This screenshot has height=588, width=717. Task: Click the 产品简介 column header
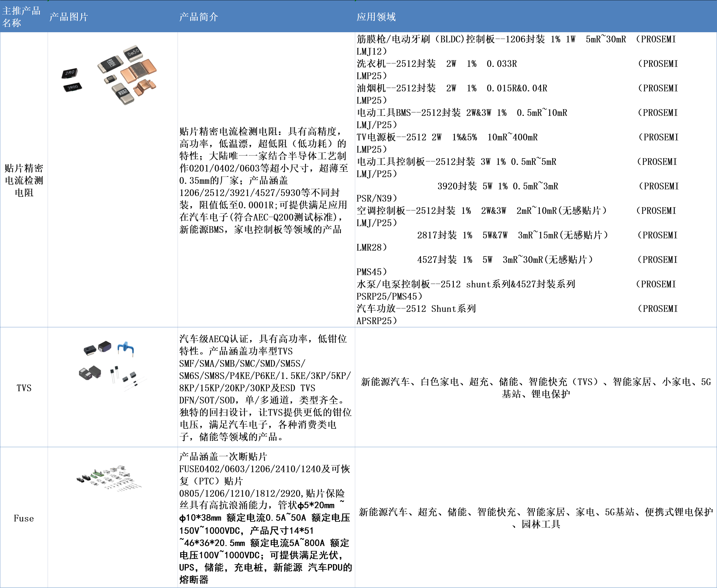(x=266, y=17)
